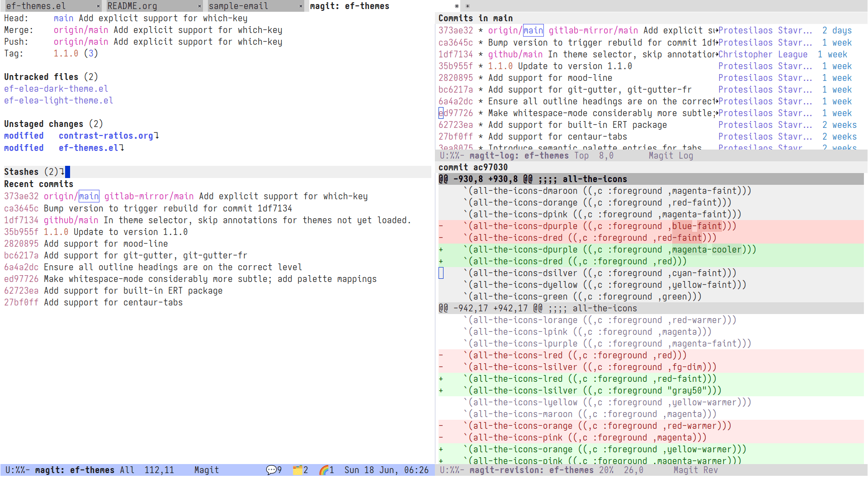Click the folder icon in mode line
The width and height of the screenshot is (868, 488).
(297, 470)
